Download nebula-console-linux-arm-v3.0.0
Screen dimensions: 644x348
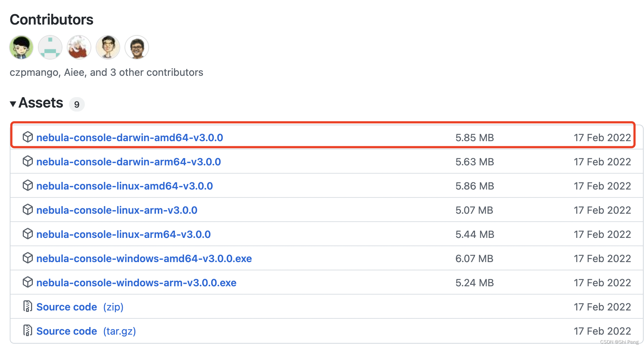tap(117, 210)
